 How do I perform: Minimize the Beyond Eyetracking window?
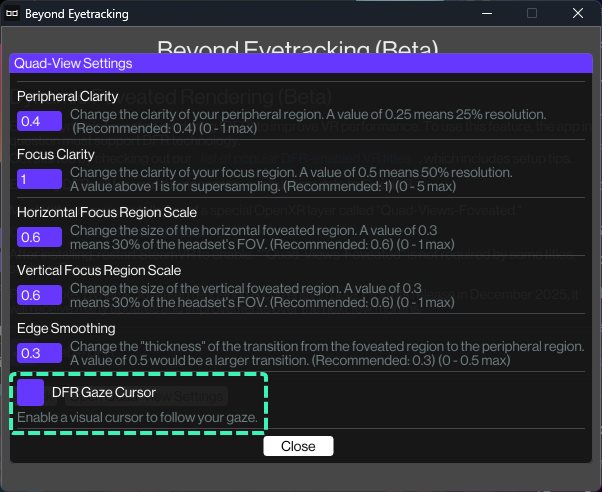(x=487, y=13)
